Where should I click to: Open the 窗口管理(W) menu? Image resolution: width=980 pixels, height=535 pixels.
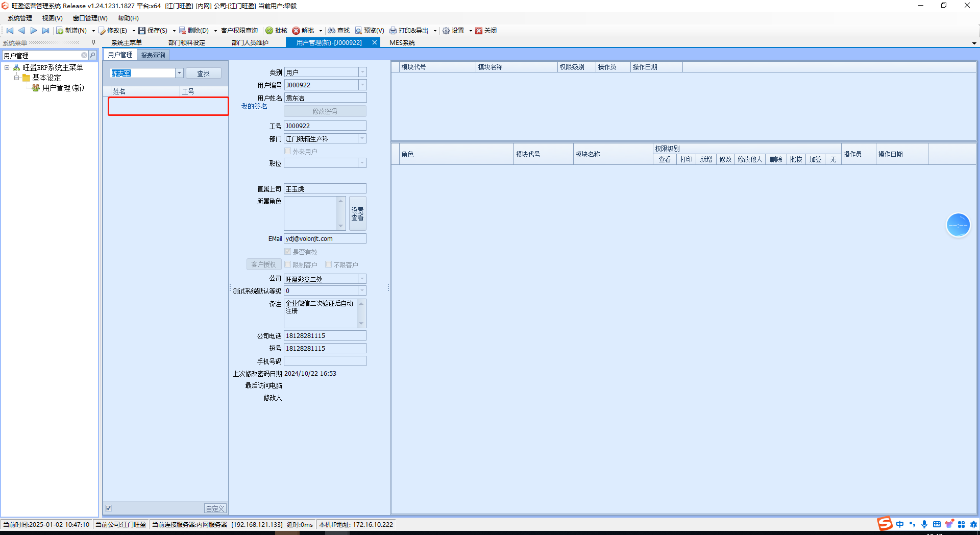click(x=90, y=18)
